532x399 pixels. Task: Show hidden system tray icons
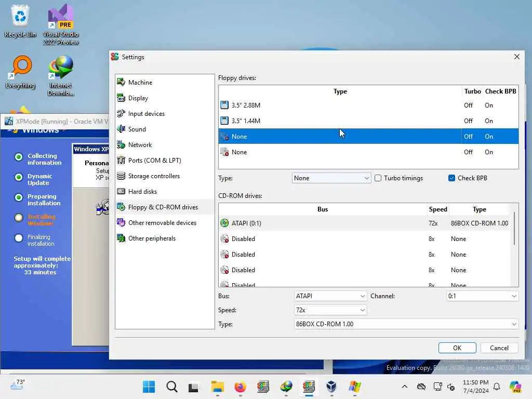pyautogui.click(x=404, y=387)
